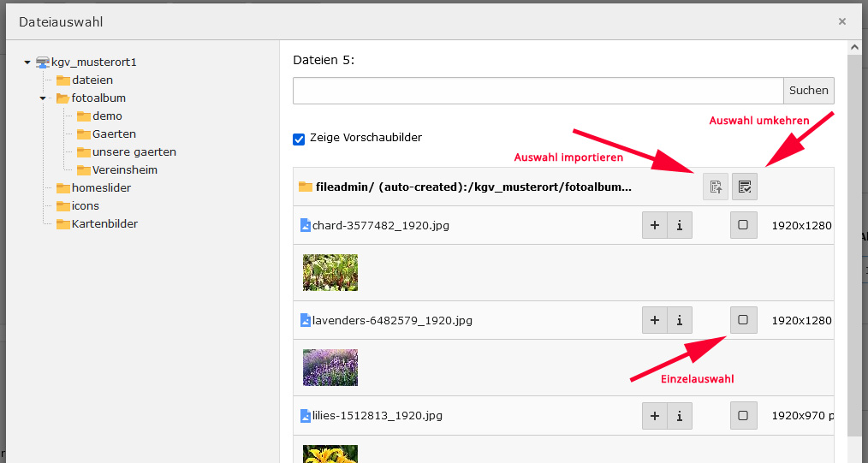This screenshot has width=868, height=463.
Task: Click the Kartenbilder folder icon
Action: [x=63, y=224]
